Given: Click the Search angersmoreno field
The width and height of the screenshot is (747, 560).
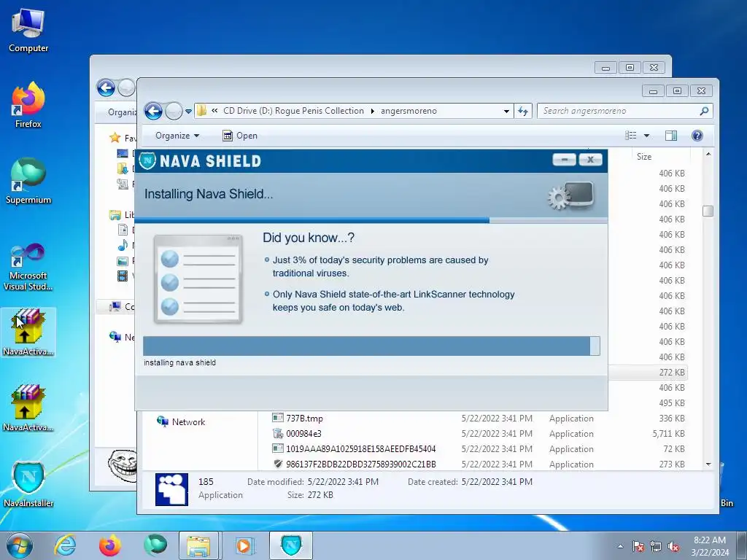Looking at the screenshot, I should (x=624, y=111).
